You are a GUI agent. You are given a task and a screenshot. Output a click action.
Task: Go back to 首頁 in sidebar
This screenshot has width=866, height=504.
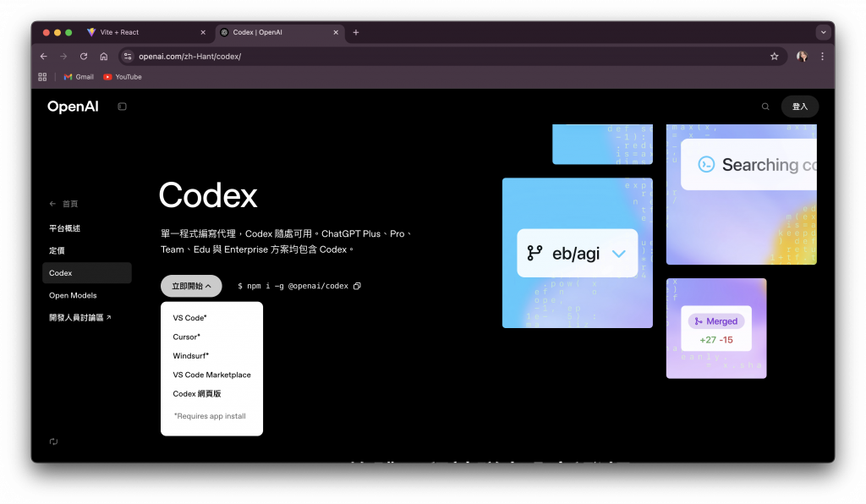click(x=63, y=204)
